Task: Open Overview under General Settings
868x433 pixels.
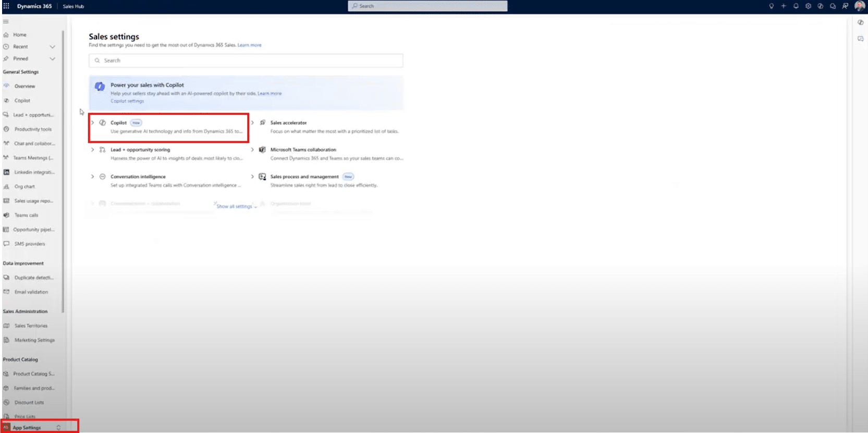Action: coord(25,86)
